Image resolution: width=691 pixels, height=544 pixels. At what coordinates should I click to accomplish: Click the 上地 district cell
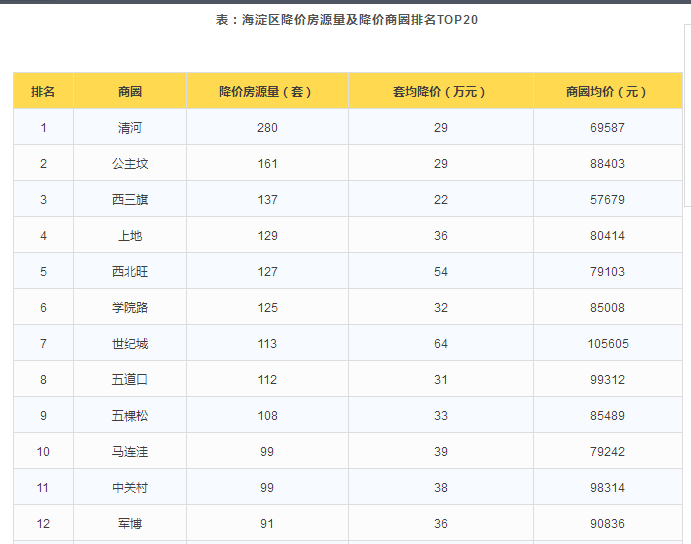130,235
